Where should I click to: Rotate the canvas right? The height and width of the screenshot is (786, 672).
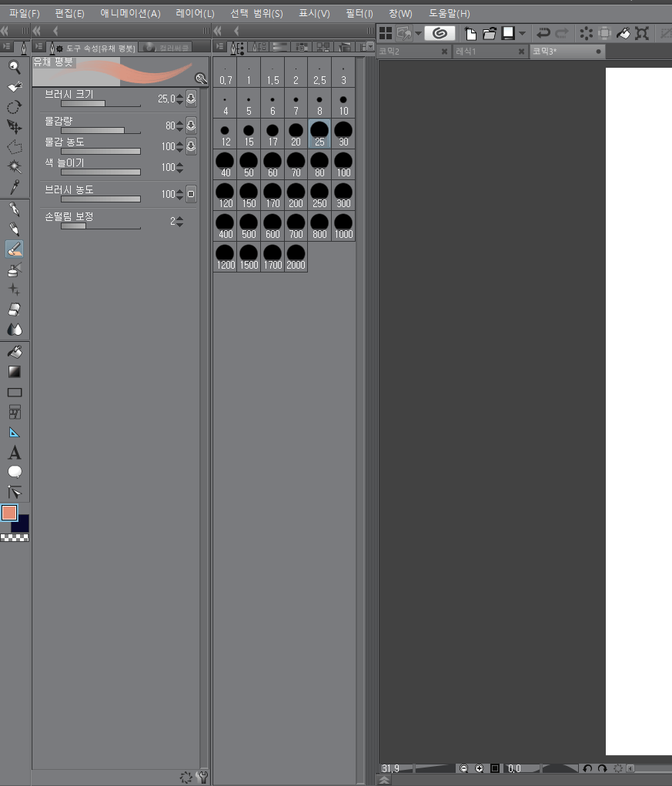pyautogui.click(x=603, y=768)
